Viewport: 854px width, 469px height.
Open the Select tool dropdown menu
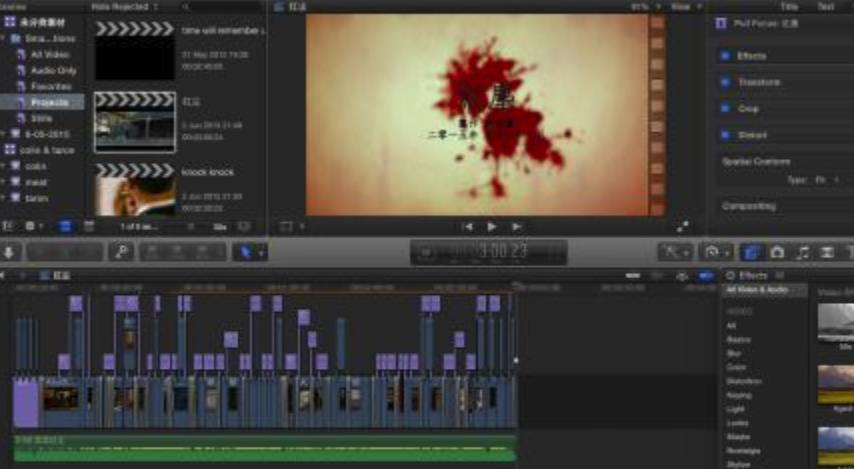click(x=248, y=252)
